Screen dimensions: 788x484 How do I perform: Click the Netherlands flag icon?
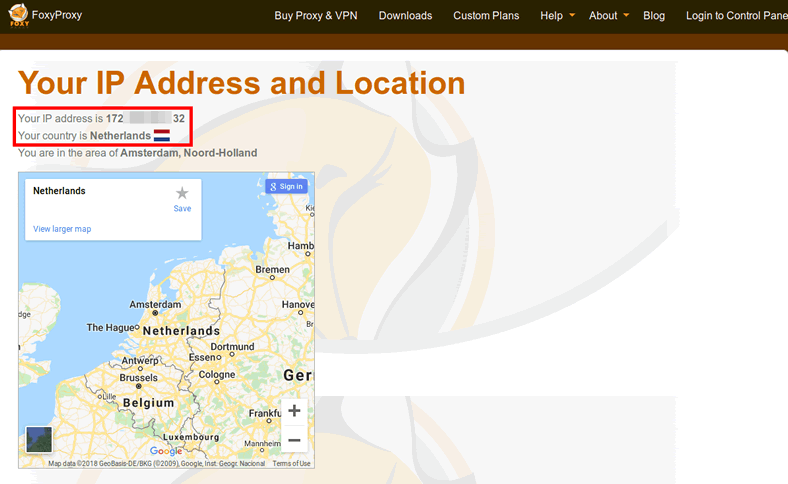pos(162,135)
